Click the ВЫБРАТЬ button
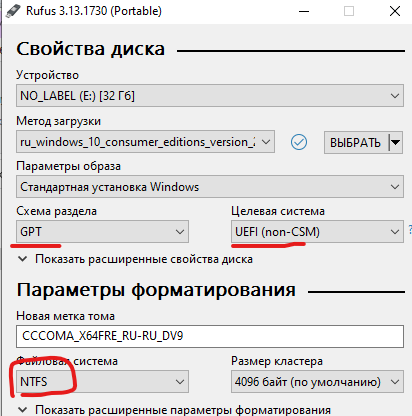The image size is (412, 416). (x=355, y=143)
